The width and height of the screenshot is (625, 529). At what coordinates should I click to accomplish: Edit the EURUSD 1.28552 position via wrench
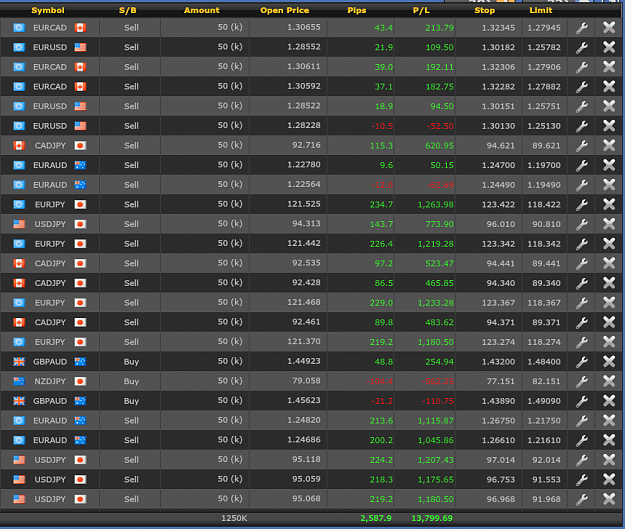pyautogui.click(x=582, y=47)
